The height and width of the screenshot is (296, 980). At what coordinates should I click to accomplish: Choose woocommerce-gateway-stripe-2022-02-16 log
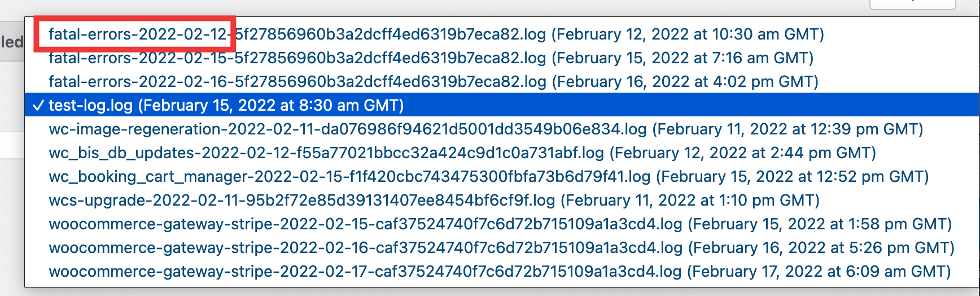[x=501, y=248]
